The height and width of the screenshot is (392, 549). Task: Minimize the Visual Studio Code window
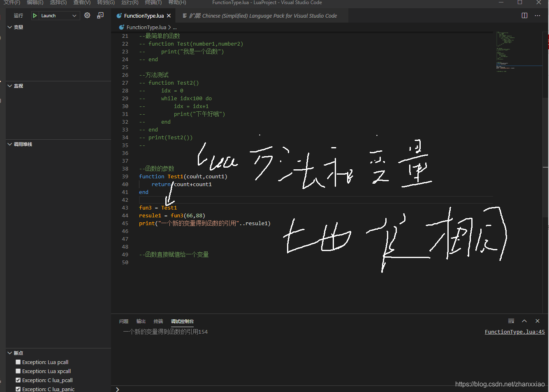coord(501,2)
